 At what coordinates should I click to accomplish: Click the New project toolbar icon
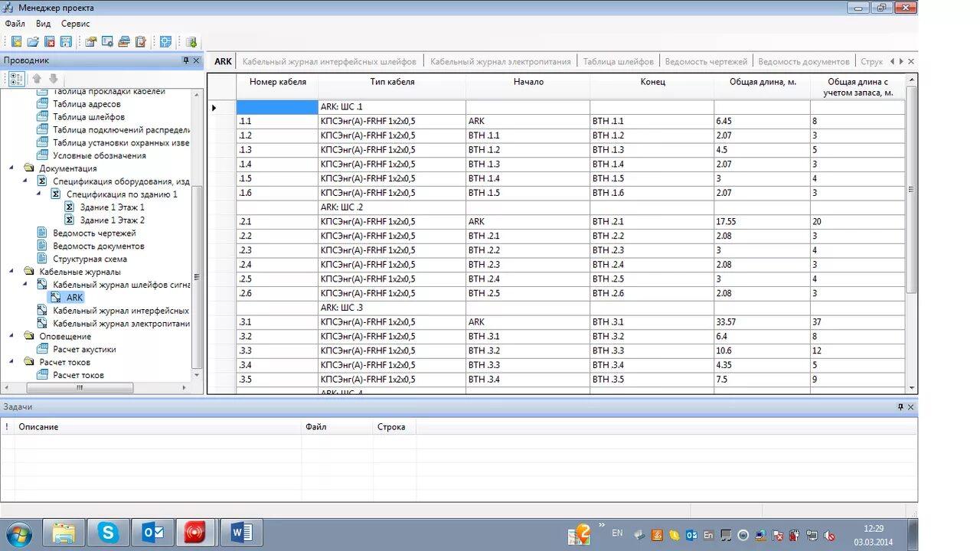click(16, 42)
